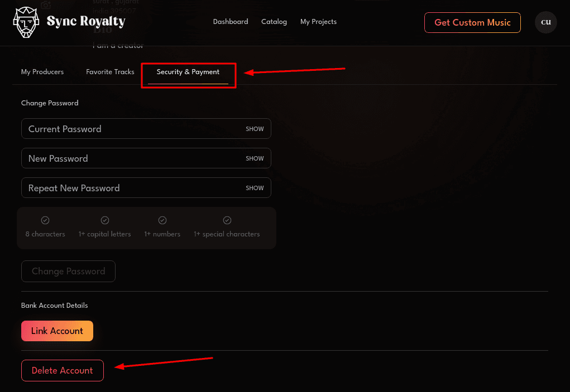Select the Security & Payment tab
The width and height of the screenshot is (570, 392).
(188, 72)
